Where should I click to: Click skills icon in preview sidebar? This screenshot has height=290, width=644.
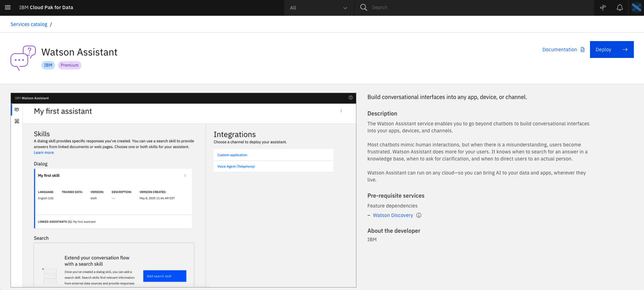pos(16,121)
